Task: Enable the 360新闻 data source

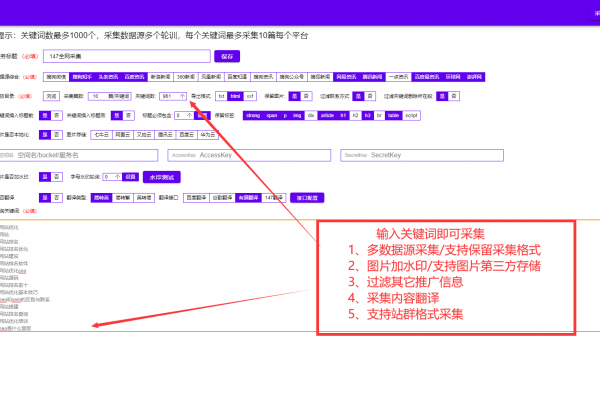Action: 185,76
